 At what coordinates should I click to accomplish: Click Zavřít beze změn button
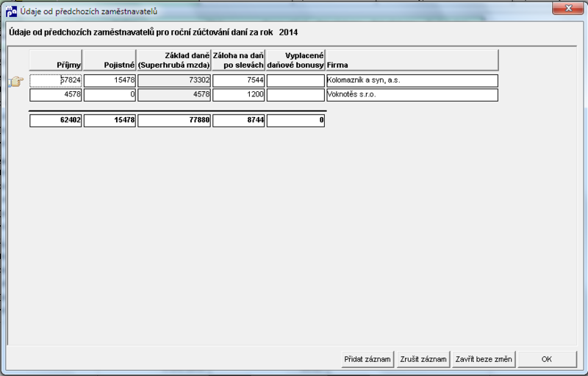coord(484,359)
